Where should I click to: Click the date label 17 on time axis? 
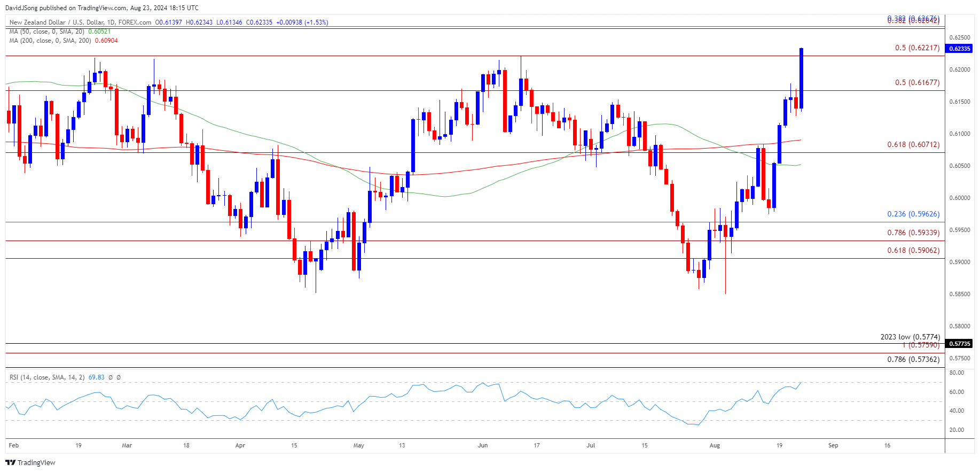(537, 446)
